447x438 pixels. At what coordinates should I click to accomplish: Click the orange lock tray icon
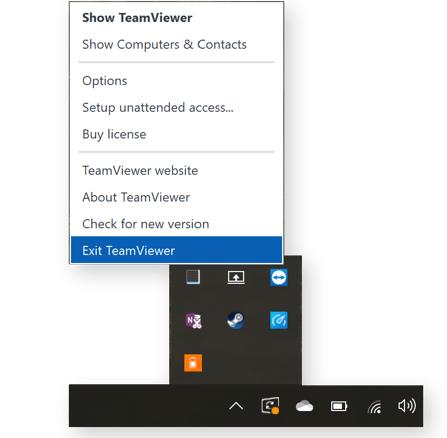click(193, 363)
